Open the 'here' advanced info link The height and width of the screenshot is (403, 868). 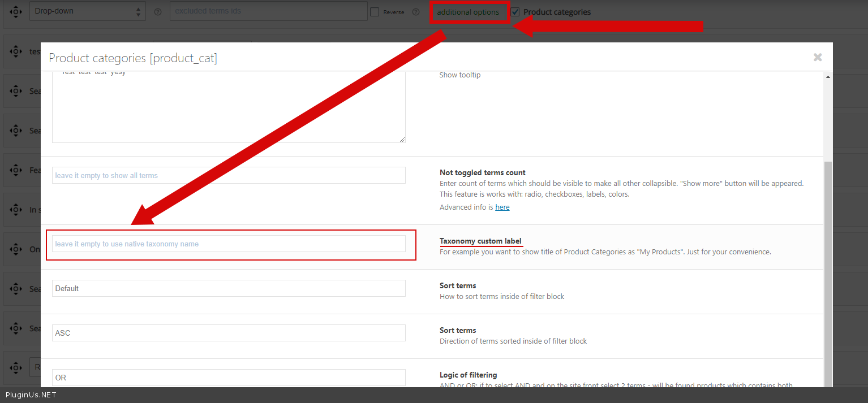tap(502, 207)
